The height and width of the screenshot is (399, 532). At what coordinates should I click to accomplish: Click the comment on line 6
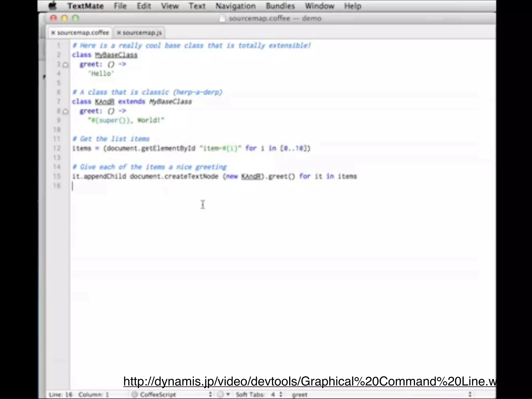click(147, 92)
